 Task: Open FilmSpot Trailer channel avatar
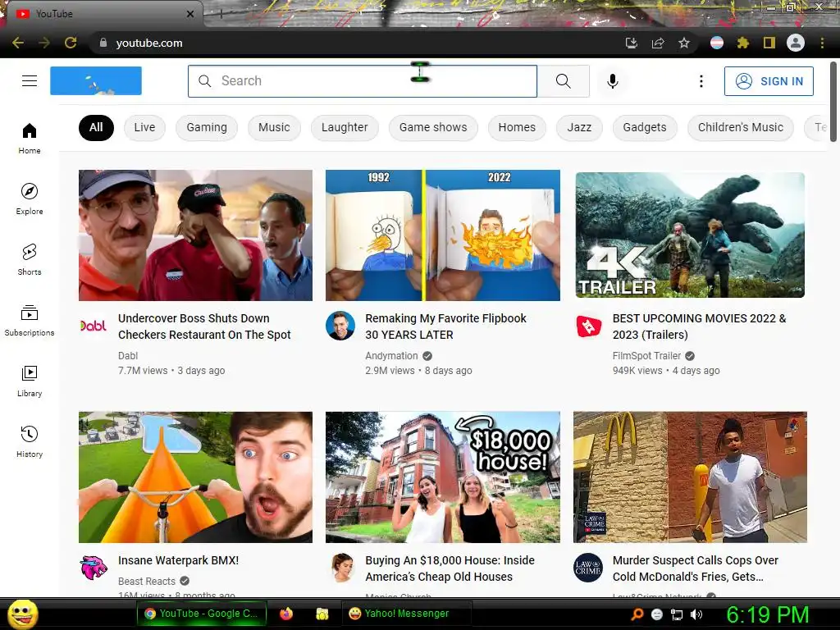coord(589,325)
